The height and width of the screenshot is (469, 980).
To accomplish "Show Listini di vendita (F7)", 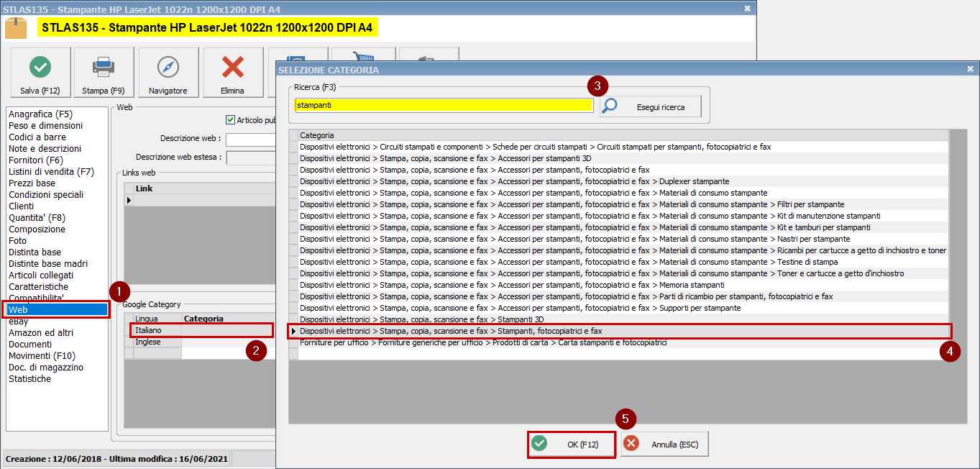I will 51,172.
